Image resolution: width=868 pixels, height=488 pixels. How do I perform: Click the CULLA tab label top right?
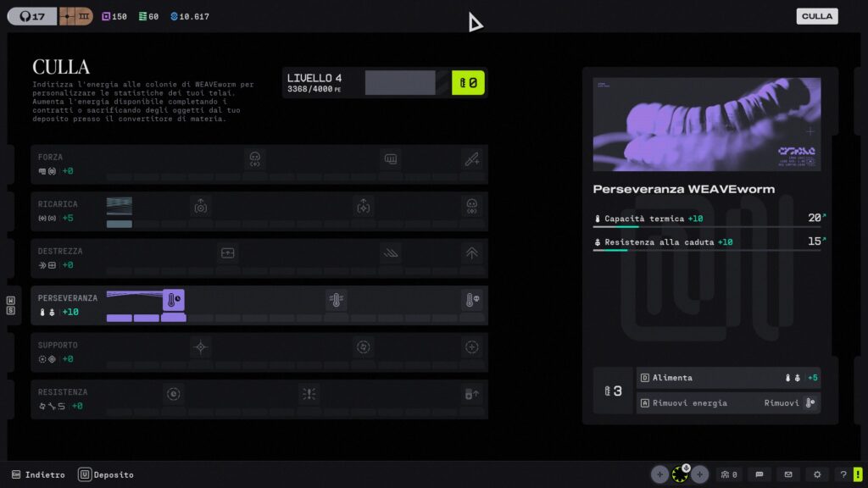point(817,16)
